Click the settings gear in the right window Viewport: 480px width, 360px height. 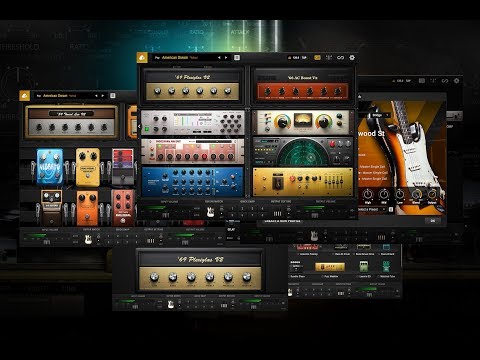(456, 81)
